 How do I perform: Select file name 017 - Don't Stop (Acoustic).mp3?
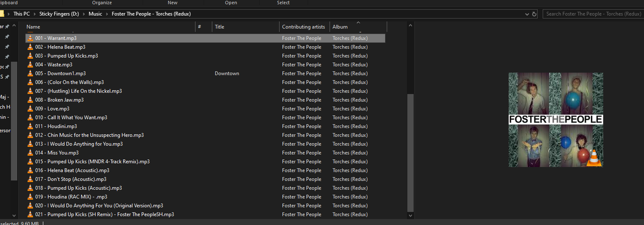[71, 179]
